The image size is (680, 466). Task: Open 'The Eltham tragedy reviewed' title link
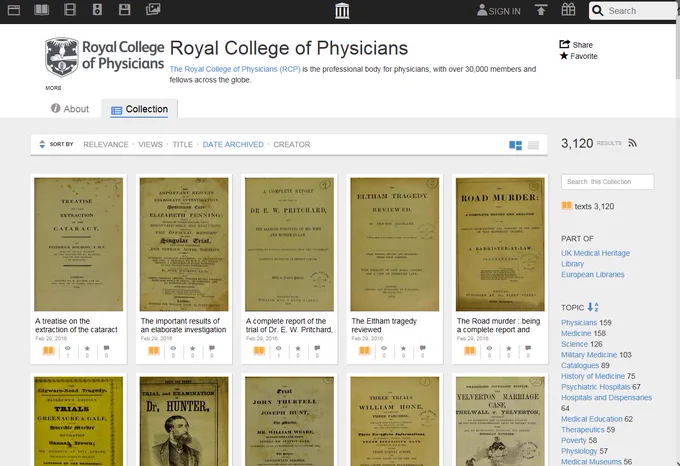point(384,325)
